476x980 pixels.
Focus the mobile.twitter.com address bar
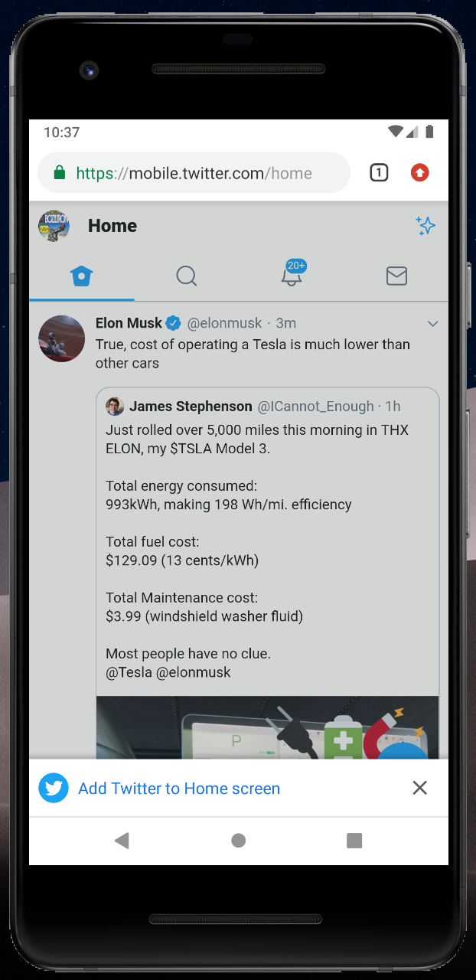tap(194, 173)
